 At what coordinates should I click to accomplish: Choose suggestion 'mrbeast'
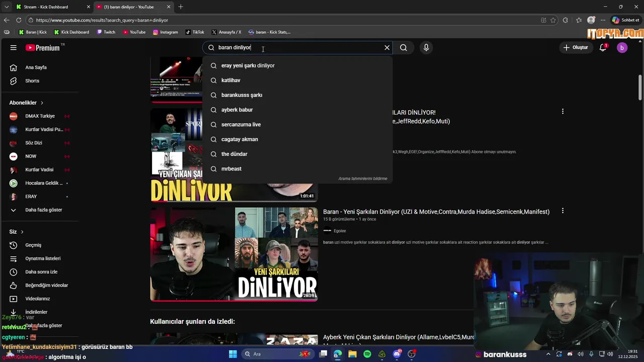coord(297,169)
